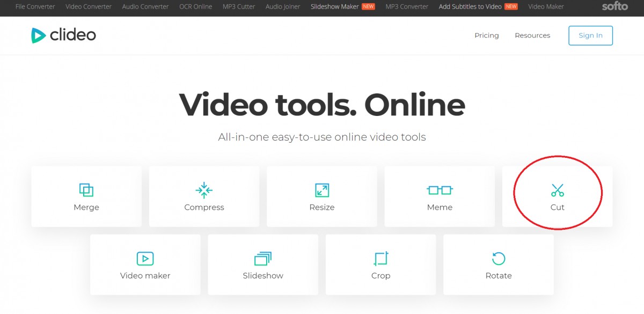This screenshot has height=314, width=644.
Task: Click the 'Video tools. Online' heading
Action: tap(322, 104)
